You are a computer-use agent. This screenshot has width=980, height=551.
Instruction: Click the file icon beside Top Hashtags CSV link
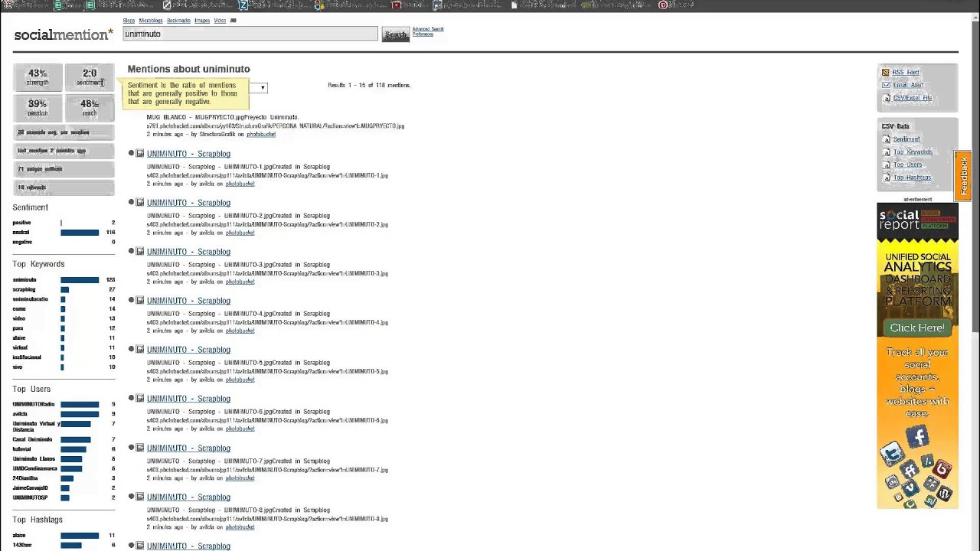click(887, 178)
